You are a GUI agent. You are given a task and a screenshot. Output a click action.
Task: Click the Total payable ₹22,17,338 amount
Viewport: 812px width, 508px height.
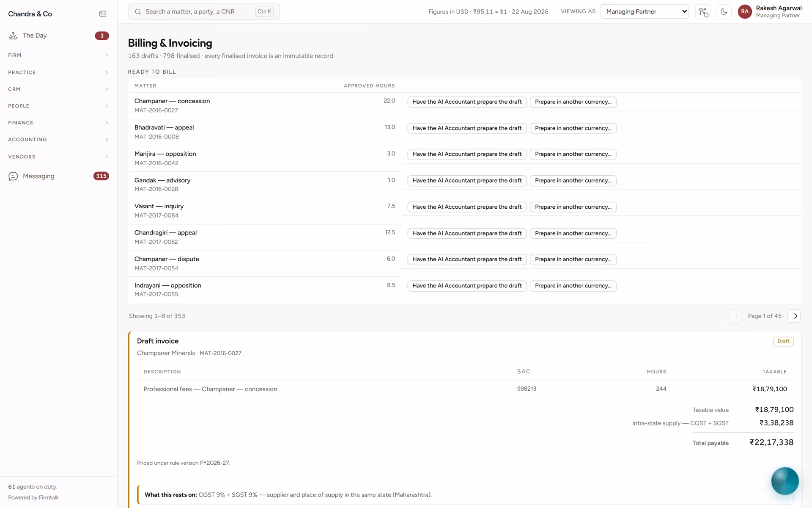pyautogui.click(x=771, y=442)
